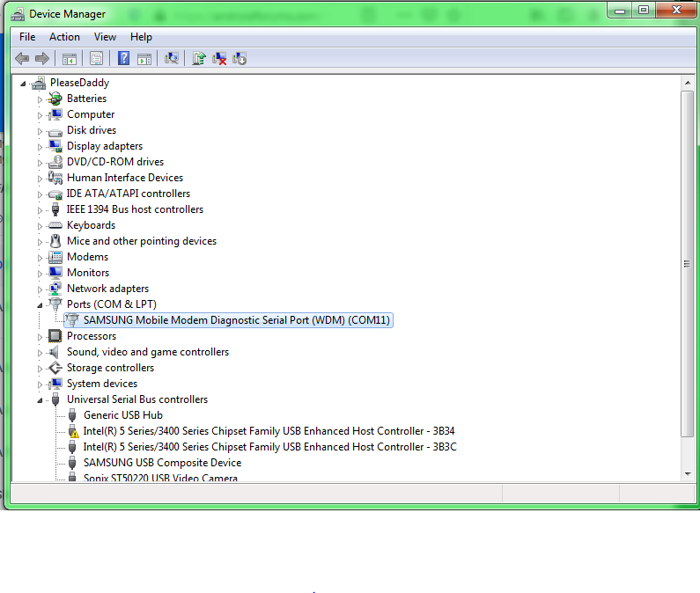The width and height of the screenshot is (700, 593).
Task: Expand IEEE 1394 Bus host controllers
Action: coord(40,210)
